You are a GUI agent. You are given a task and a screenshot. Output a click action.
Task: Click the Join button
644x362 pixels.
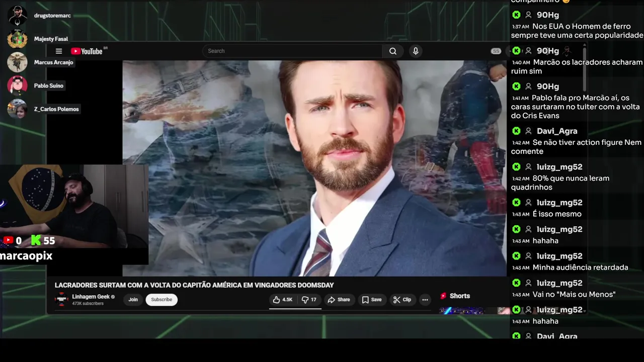click(x=133, y=300)
